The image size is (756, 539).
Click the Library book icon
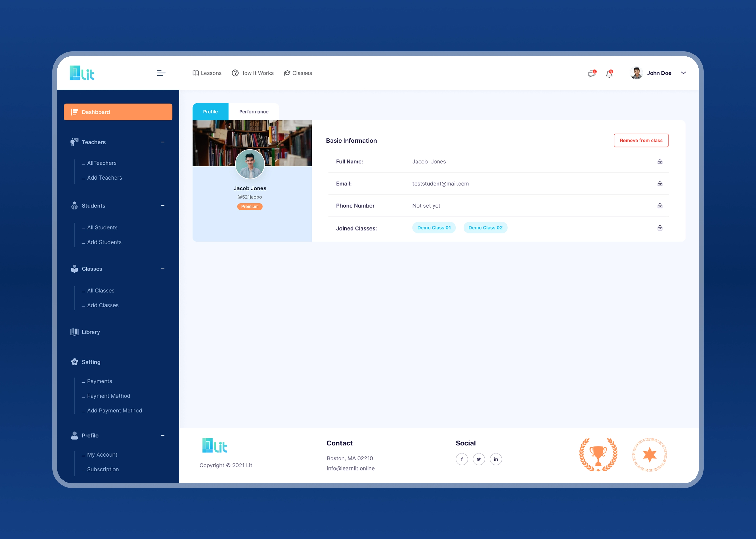coord(74,332)
